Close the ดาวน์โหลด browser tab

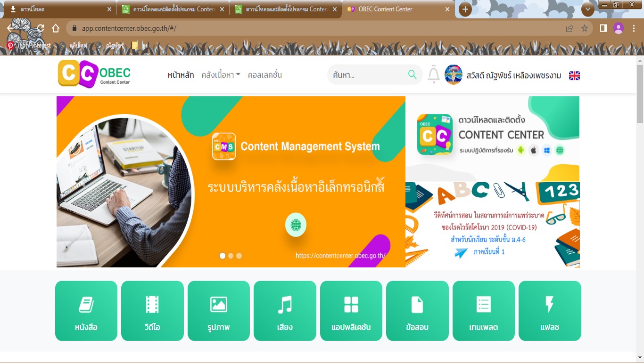click(109, 9)
